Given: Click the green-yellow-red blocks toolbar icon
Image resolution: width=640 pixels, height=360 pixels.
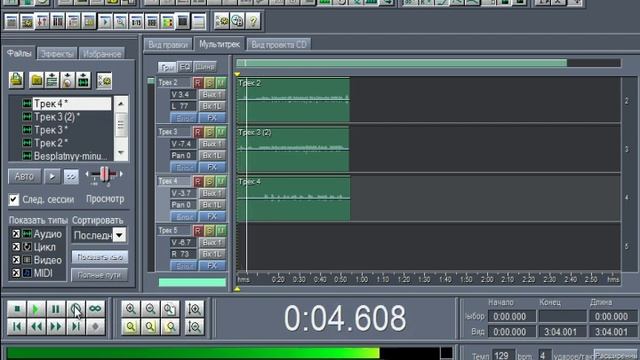Looking at the screenshot, I should click(x=167, y=21).
